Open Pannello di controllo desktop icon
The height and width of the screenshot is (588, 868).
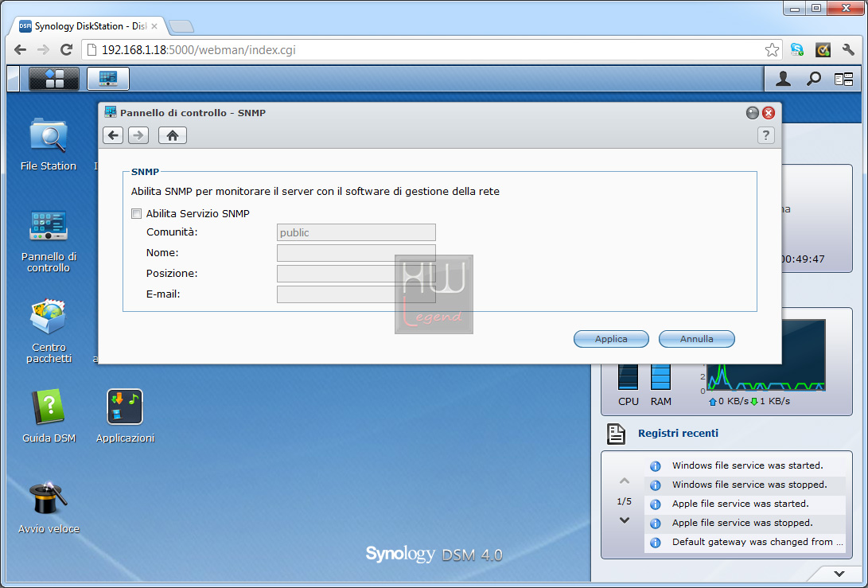(49, 241)
